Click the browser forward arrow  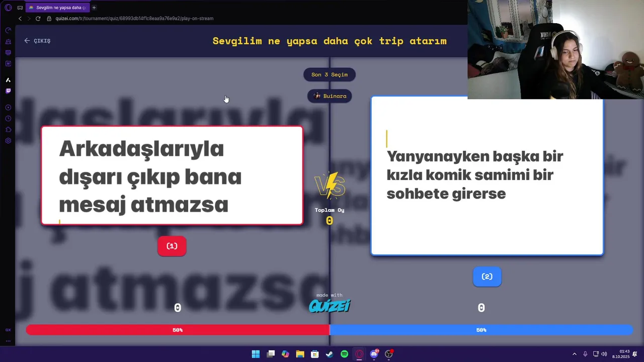coord(29,19)
